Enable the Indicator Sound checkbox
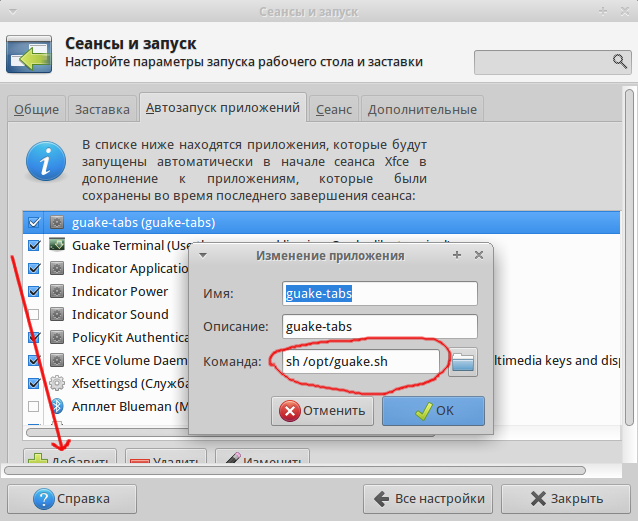 [34, 314]
